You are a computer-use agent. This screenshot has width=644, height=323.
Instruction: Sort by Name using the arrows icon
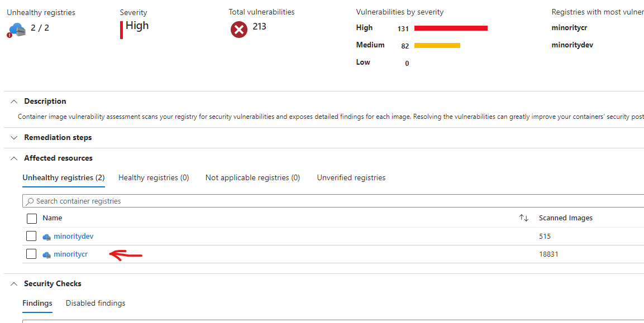pos(523,218)
